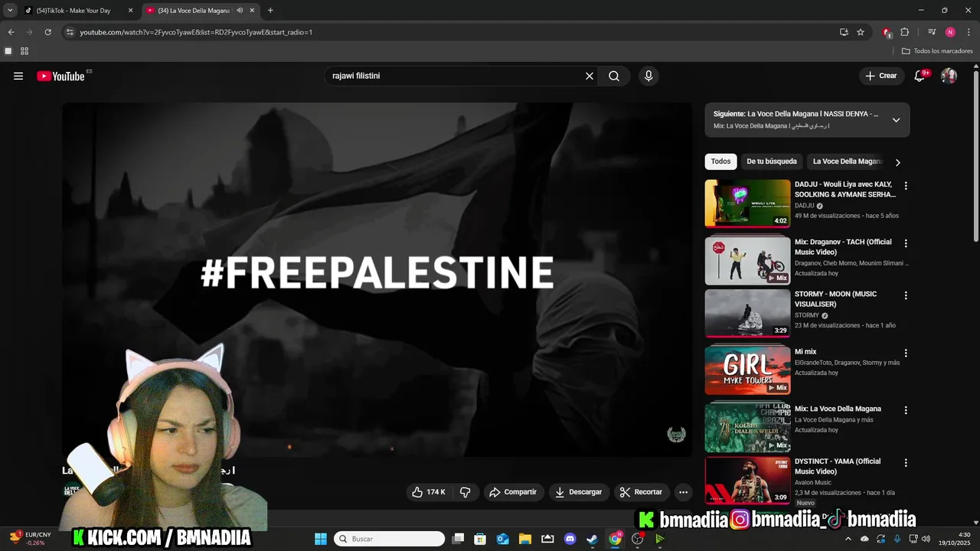The width and height of the screenshot is (980, 551).
Task: Click the taskbar Buscar search box
Action: click(x=390, y=539)
